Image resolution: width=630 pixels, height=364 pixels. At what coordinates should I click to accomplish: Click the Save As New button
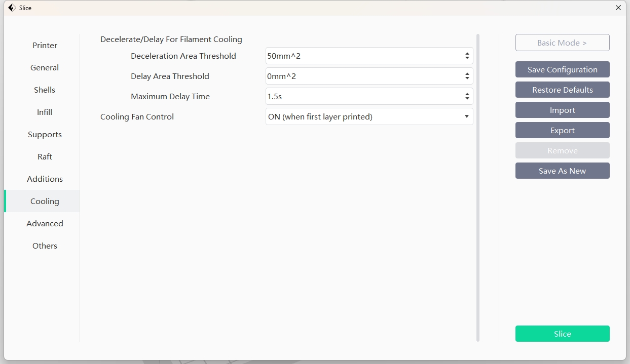562,171
